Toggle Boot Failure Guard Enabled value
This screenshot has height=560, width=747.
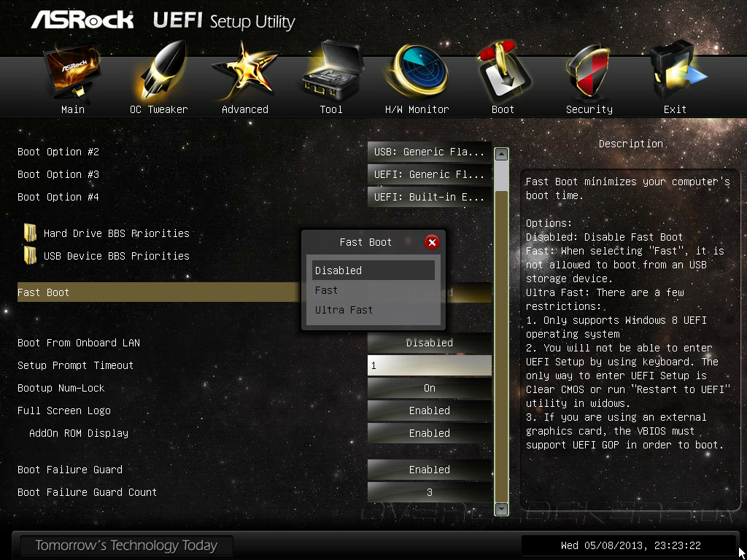point(429,470)
